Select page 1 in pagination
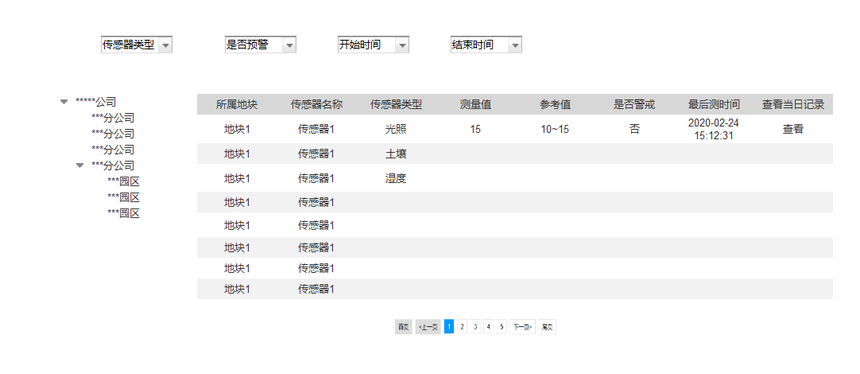Screen dimensions: 860x374 point(449,327)
